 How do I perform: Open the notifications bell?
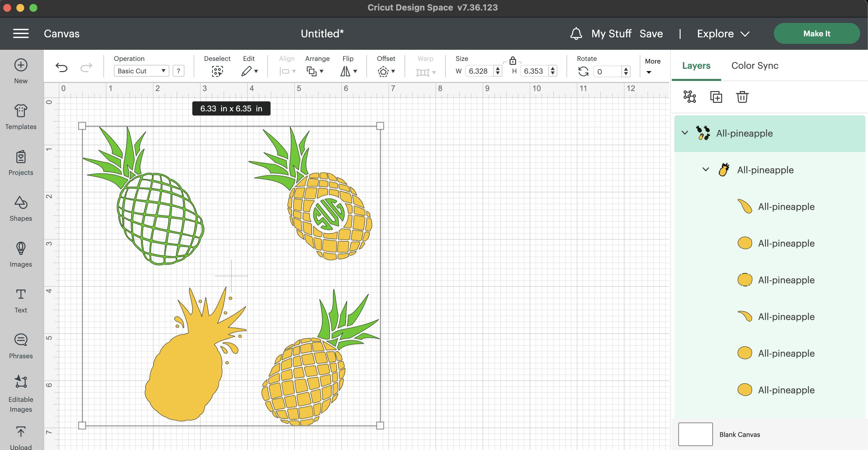click(576, 33)
